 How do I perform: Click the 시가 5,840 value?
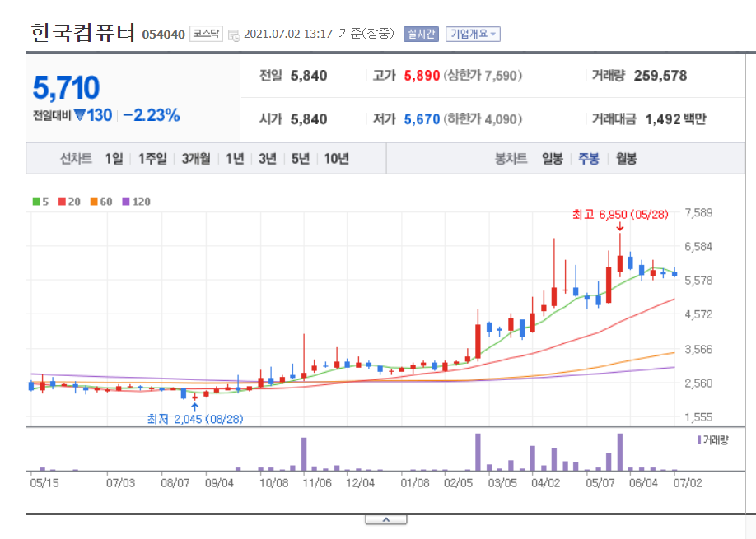click(309, 119)
